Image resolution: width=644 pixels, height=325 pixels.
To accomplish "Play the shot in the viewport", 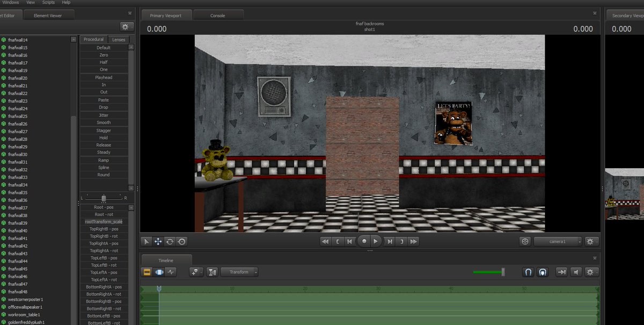I will coord(376,242).
